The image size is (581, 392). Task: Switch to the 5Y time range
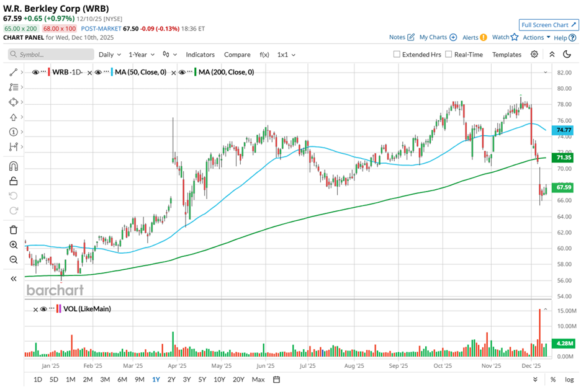pyautogui.click(x=202, y=380)
